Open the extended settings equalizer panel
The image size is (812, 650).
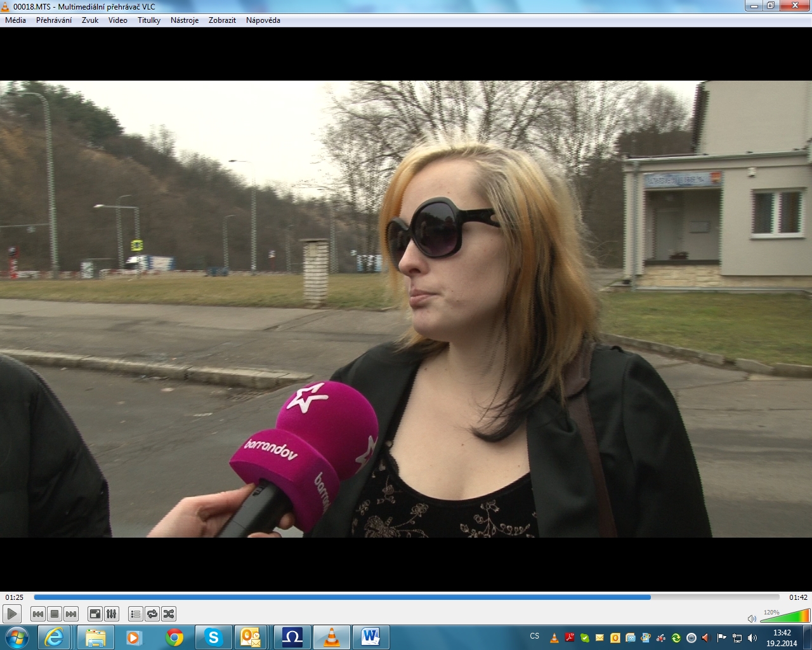[111, 614]
